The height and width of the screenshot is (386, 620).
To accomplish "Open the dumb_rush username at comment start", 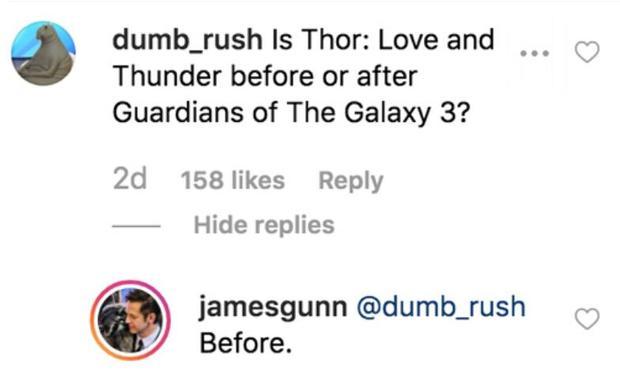I will click(x=187, y=40).
